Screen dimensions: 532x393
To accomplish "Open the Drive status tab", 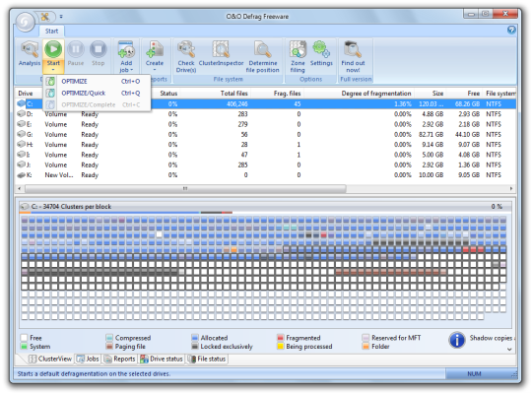I will [x=162, y=359].
